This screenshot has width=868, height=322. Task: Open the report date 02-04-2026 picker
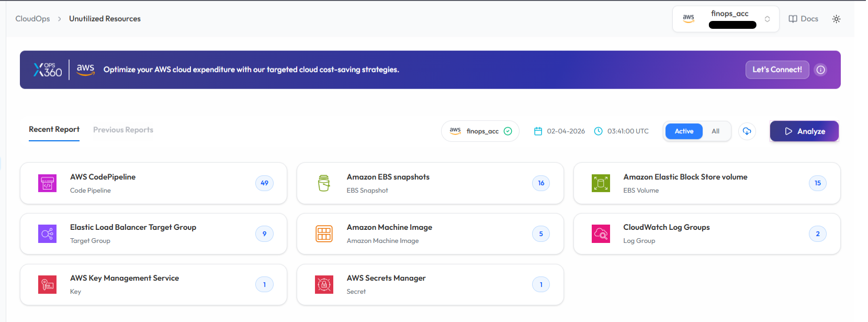(x=559, y=131)
